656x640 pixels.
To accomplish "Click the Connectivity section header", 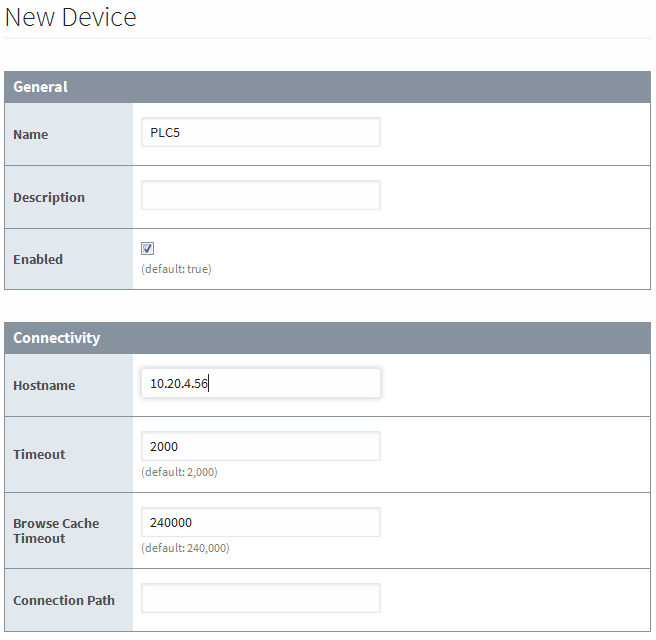I will coord(56,338).
